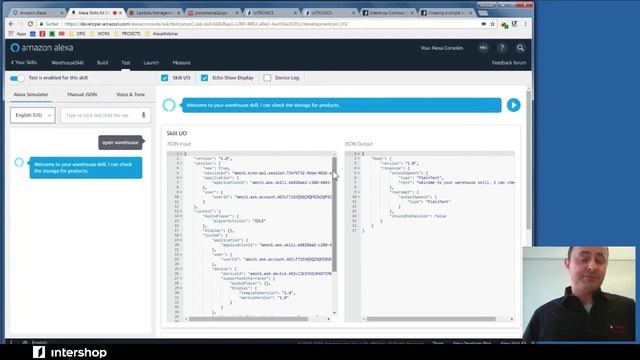Open the Test section of the skill
Image resolution: width=640 pixels, height=360 pixels.
tap(125, 63)
